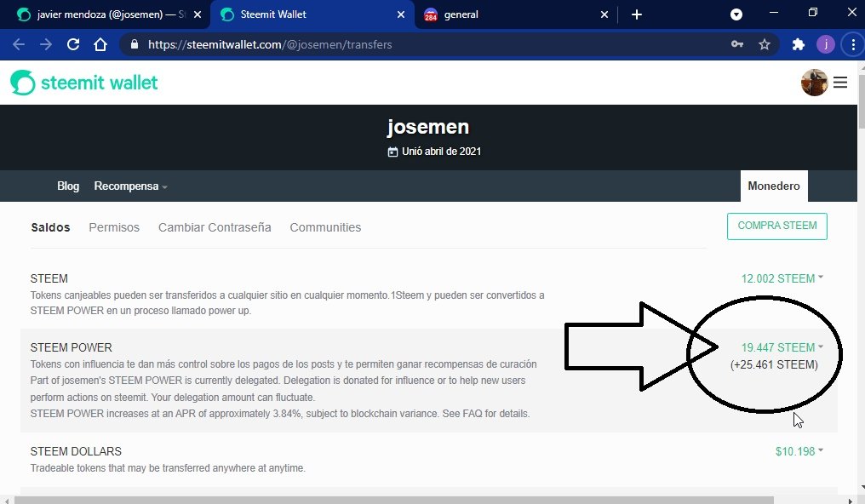Open browser three-dot menu

pos(853,44)
